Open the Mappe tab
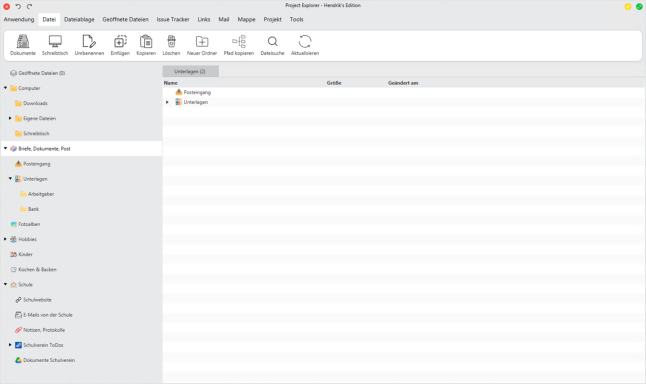The height and width of the screenshot is (384, 646). [x=246, y=19]
